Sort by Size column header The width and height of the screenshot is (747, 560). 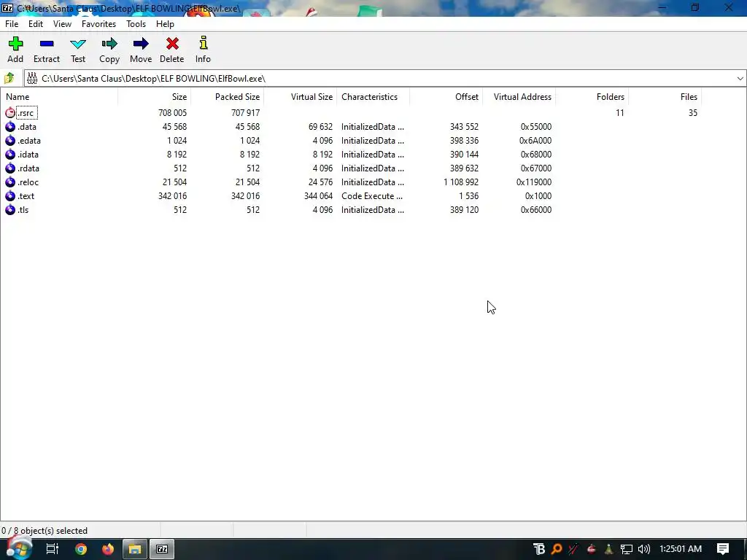click(x=155, y=97)
